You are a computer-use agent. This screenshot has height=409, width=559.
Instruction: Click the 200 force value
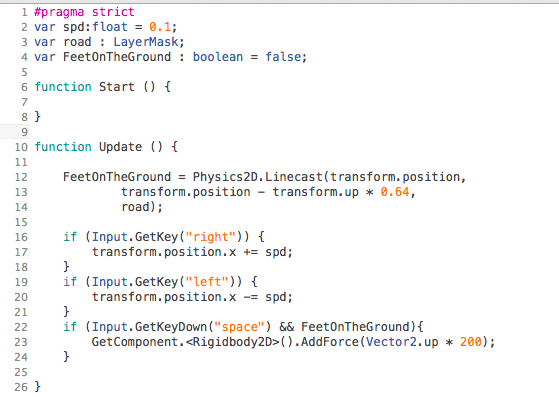471,342
